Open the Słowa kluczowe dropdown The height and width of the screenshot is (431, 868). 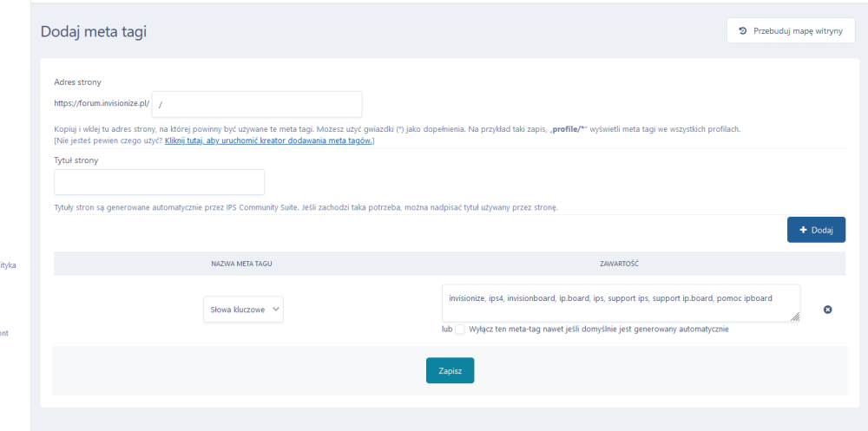click(x=243, y=309)
